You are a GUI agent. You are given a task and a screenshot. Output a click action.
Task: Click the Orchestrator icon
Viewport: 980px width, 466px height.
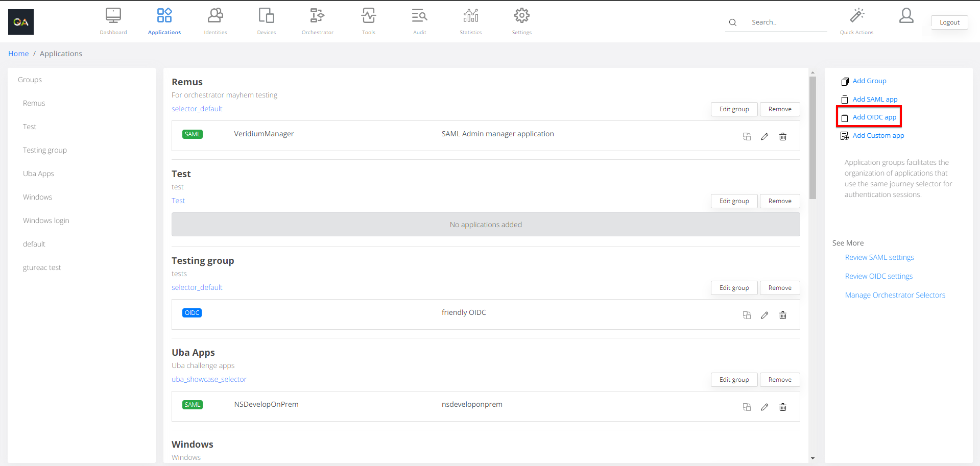coord(317,20)
